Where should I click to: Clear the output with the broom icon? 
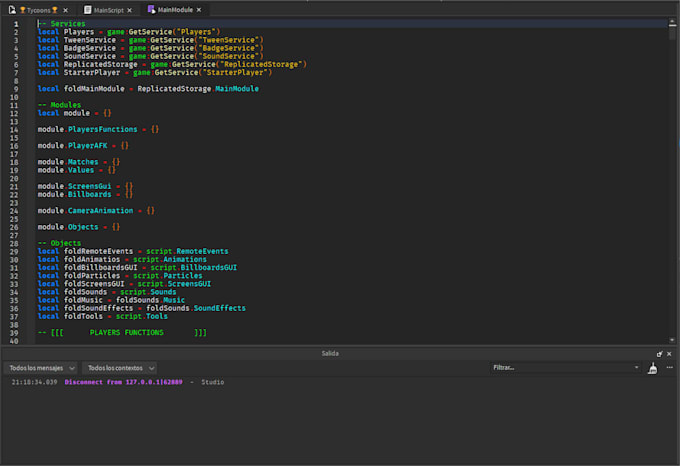[652, 368]
